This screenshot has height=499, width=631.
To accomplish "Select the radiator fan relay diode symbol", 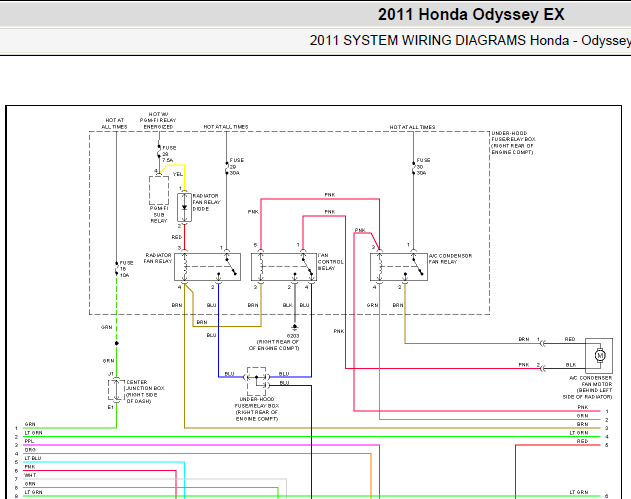I will 184,207.
